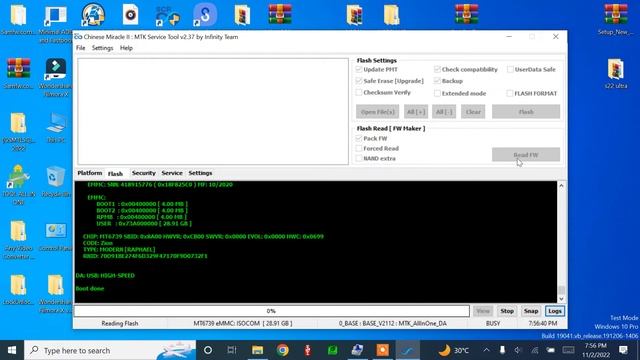Launch the SCR python shortcut icon
Screen dimensions: 640x360
click(167, 16)
